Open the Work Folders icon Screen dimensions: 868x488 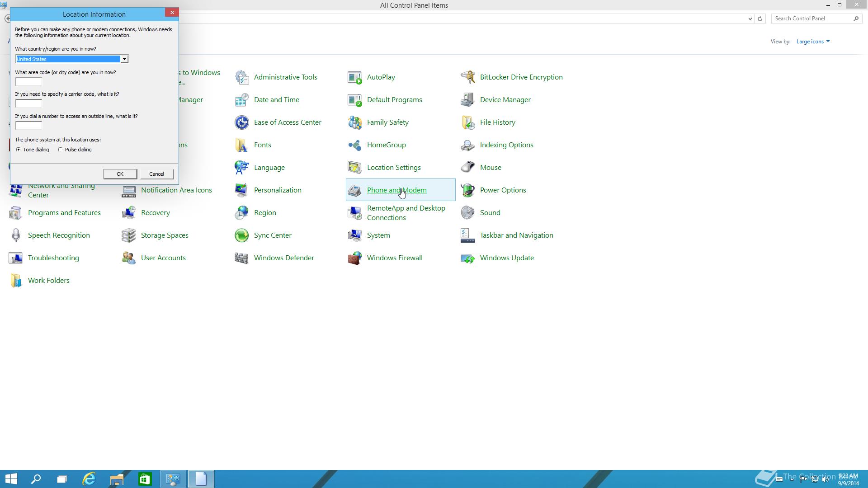click(x=16, y=281)
